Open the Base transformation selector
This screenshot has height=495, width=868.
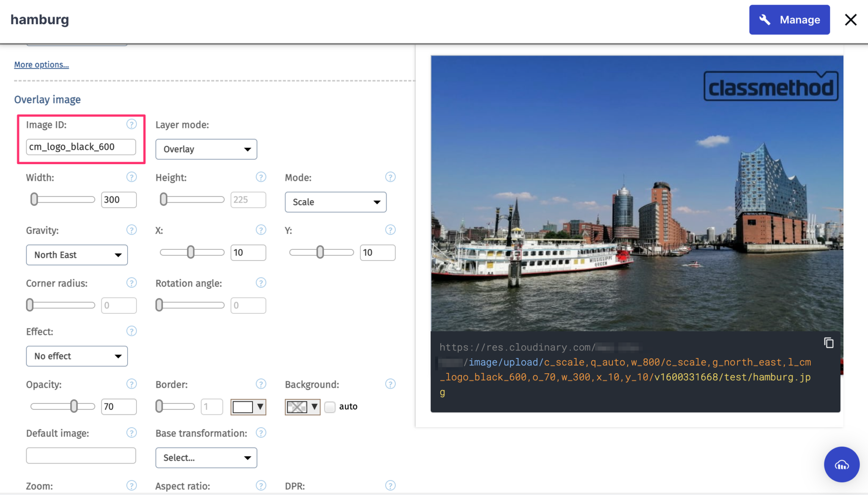(206, 458)
